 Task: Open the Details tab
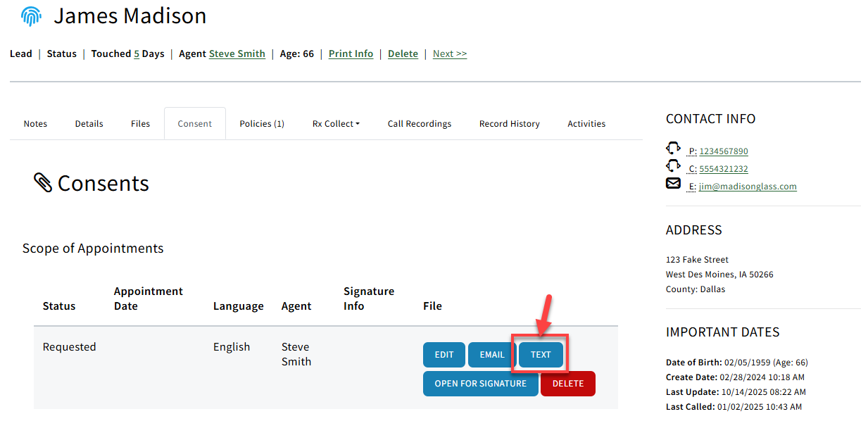[x=89, y=123]
